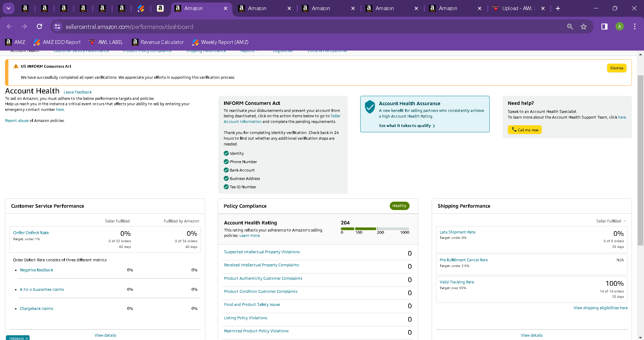Open the Negative feedback link
Image resolution: width=644 pixels, height=340 pixels.
point(36,270)
